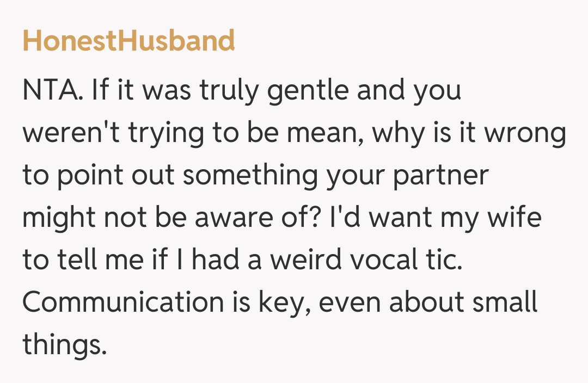Click the phrase 'vocal tic'
The height and width of the screenshot is (383, 588).
406,260
